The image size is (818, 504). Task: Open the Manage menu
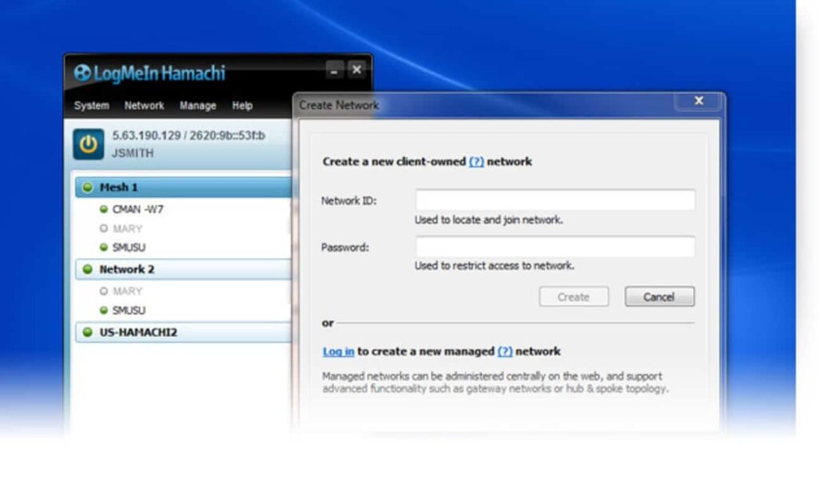point(197,105)
